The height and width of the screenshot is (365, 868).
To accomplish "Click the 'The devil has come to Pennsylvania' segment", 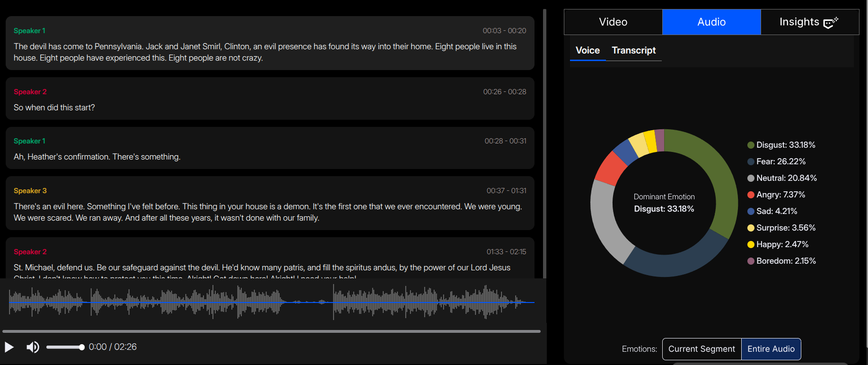I will tap(270, 43).
